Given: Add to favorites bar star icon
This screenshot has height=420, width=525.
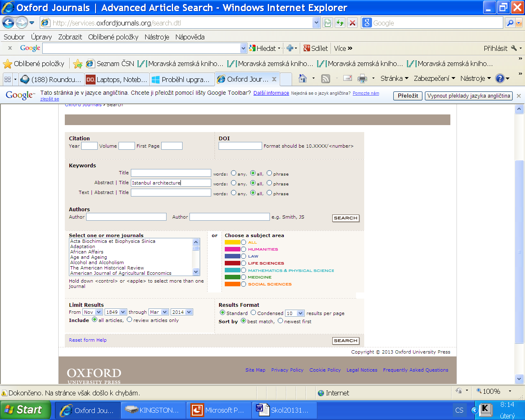Looking at the screenshot, I should pyautogui.click(x=78, y=64).
